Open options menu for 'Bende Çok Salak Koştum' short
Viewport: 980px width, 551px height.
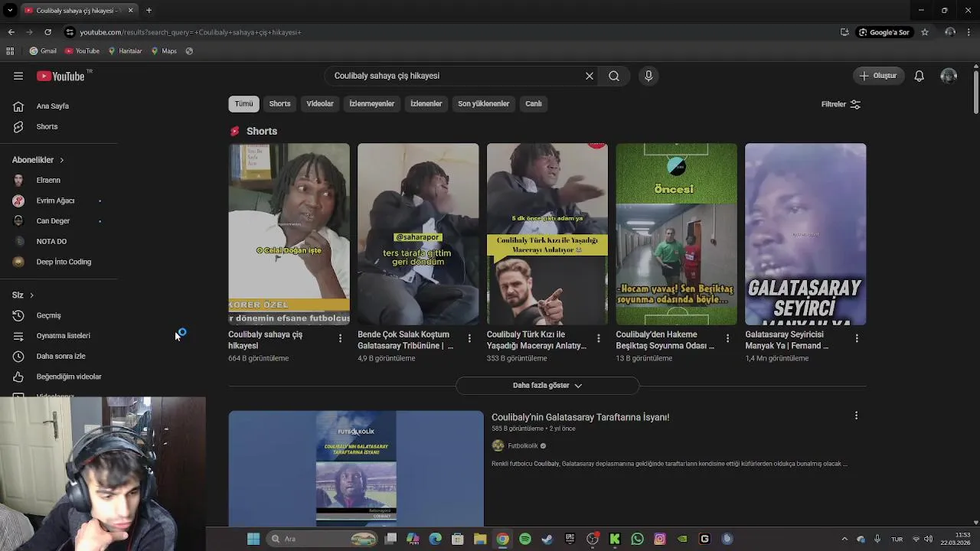469,338
